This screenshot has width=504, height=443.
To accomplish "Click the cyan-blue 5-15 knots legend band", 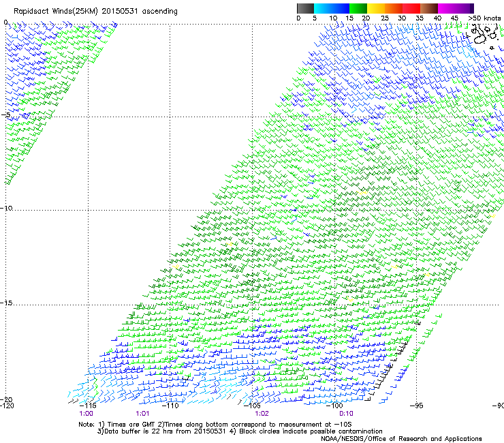I will [332, 8].
